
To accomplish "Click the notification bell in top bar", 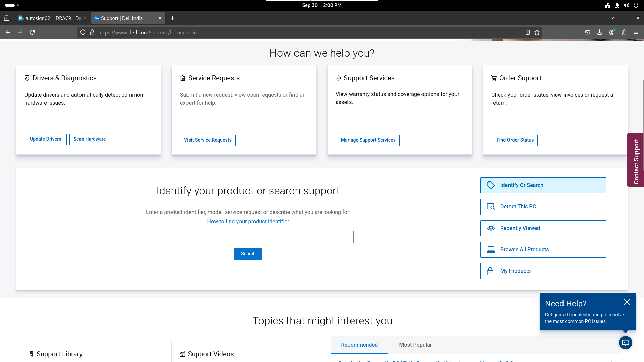I will click(x=617, y=5).
